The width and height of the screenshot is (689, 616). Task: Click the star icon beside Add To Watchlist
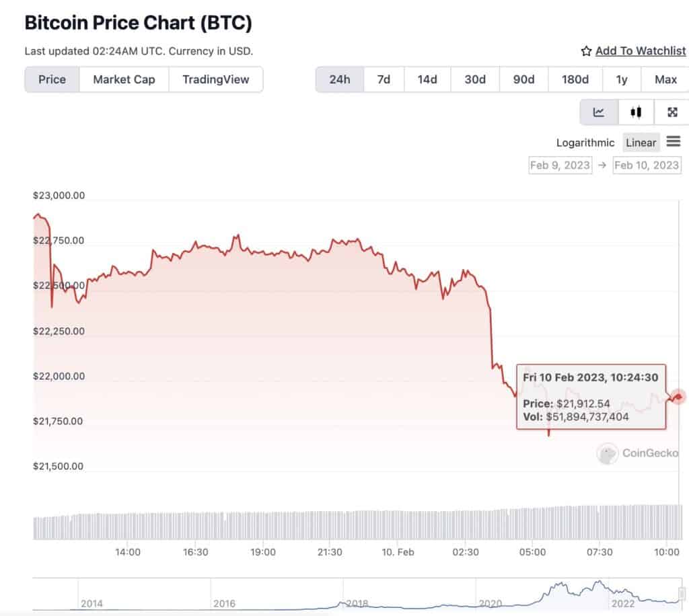pos(586,51)
